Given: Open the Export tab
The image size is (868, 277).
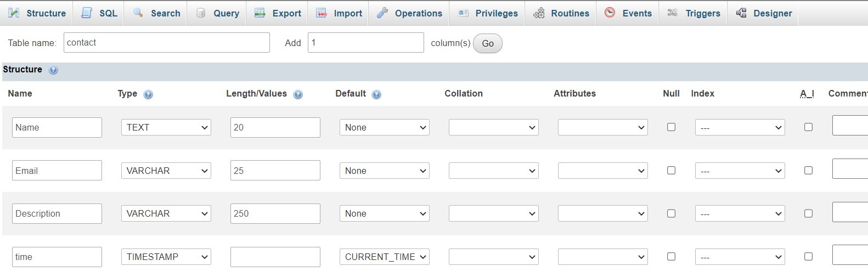Looking at the screenshot, I should 278,13.
